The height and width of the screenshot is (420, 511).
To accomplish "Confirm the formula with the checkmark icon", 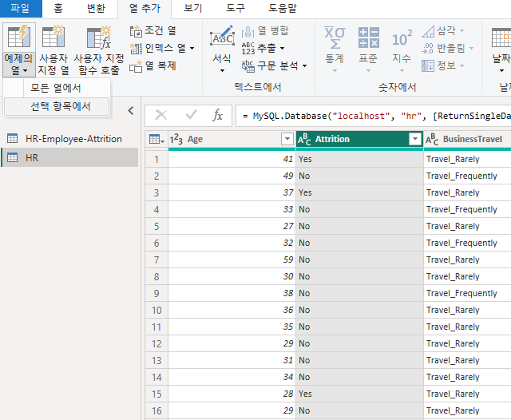I will click(x=192, y=115).
